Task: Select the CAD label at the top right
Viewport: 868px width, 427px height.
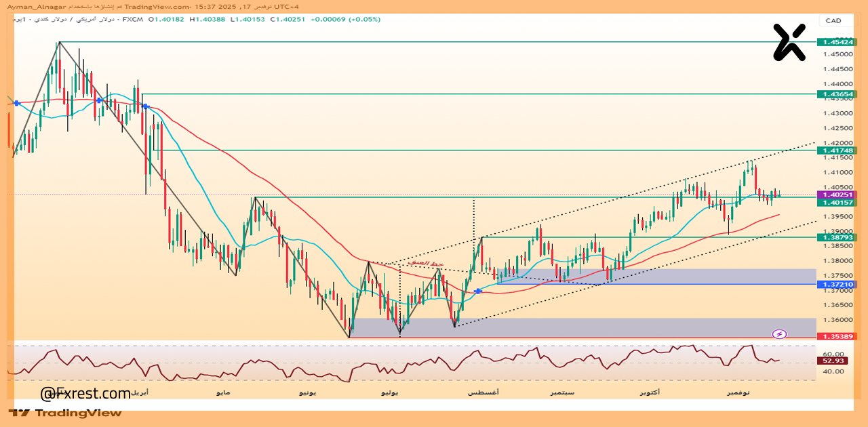Action: [834, 20]
